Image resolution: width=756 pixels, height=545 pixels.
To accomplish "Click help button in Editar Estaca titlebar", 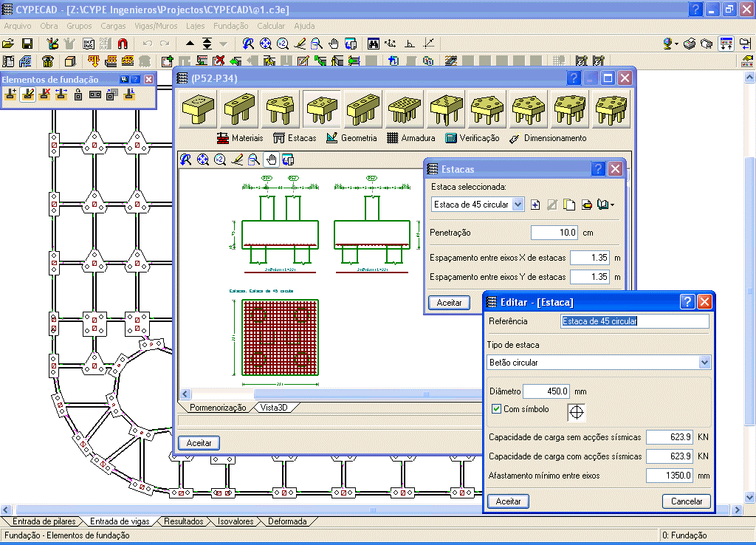I will click(x=687, y=302).
